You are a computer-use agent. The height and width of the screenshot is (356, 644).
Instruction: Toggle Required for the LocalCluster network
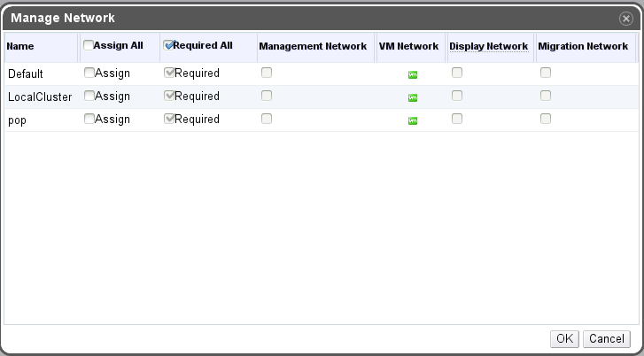(169, 97)
